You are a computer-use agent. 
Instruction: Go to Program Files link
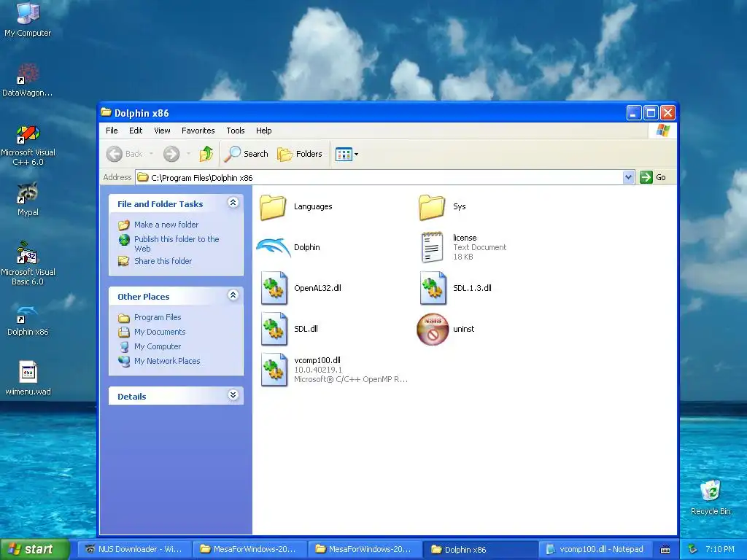158,317
